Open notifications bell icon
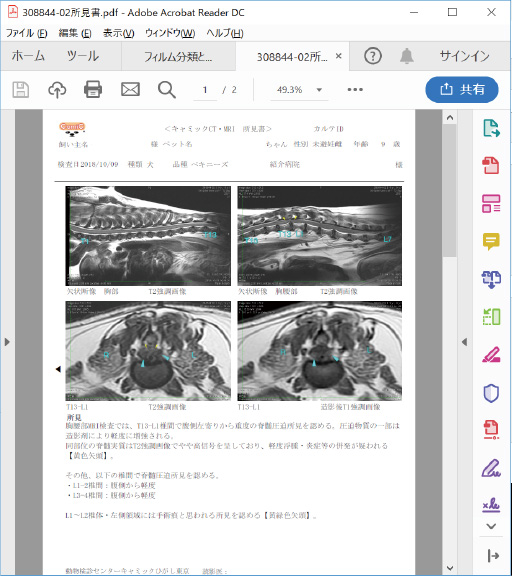The height and width of the screenshot is (576, 512). pos(407,56)
